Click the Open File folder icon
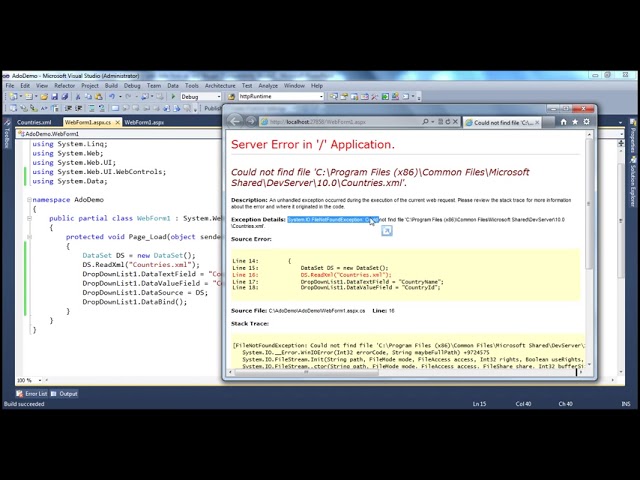This screenshot has height=480, width=640. point(44,97)
